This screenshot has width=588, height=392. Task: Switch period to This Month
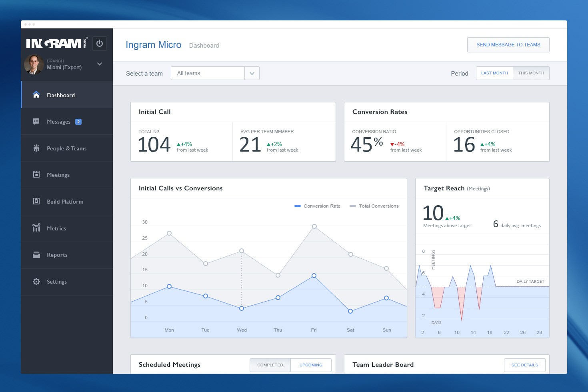click(531, 73)
